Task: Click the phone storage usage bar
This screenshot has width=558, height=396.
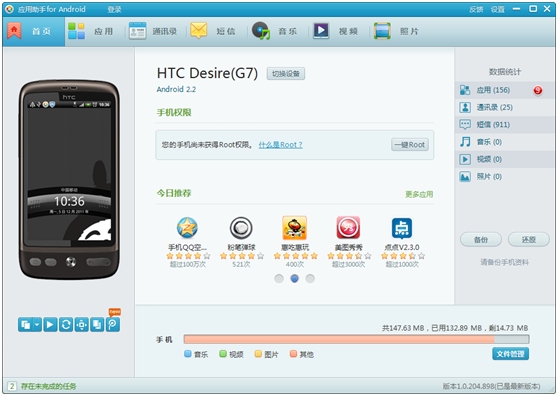Action: (356, 339)
